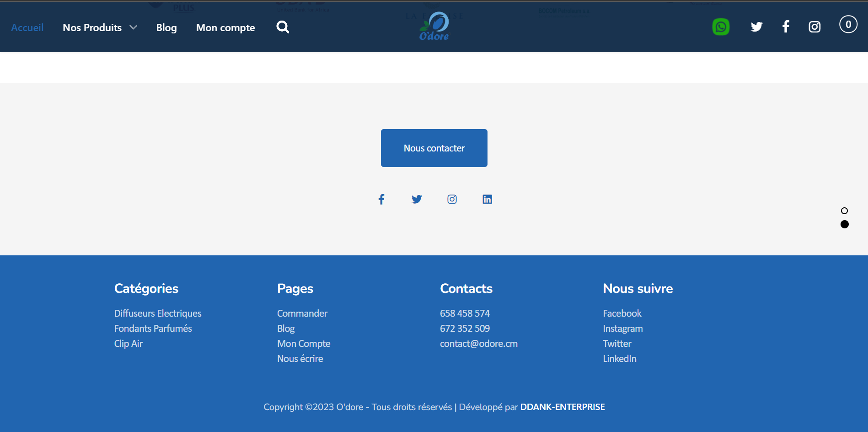The height and width of the screenshot is (432, 868).
Task: Select the first hollow section dot
Action: (x=844, y=211)
